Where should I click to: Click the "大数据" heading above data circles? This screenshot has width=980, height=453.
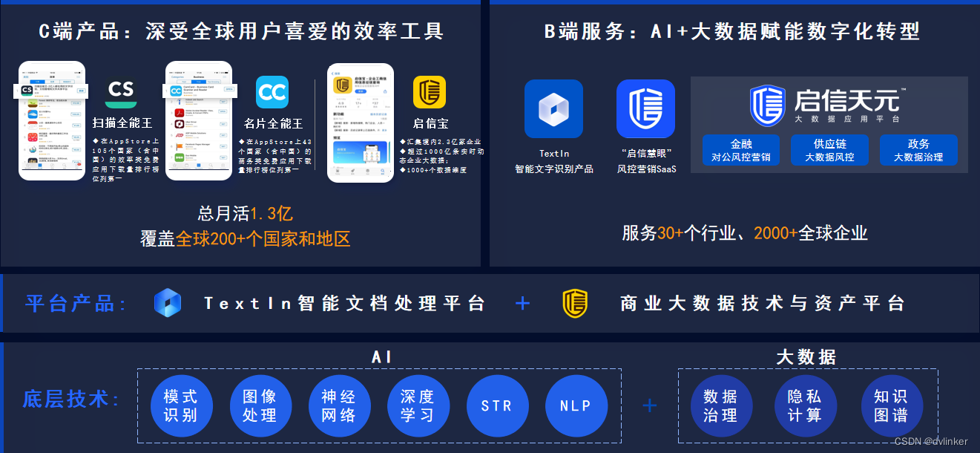pyautogui.click(x=806, y=357)
